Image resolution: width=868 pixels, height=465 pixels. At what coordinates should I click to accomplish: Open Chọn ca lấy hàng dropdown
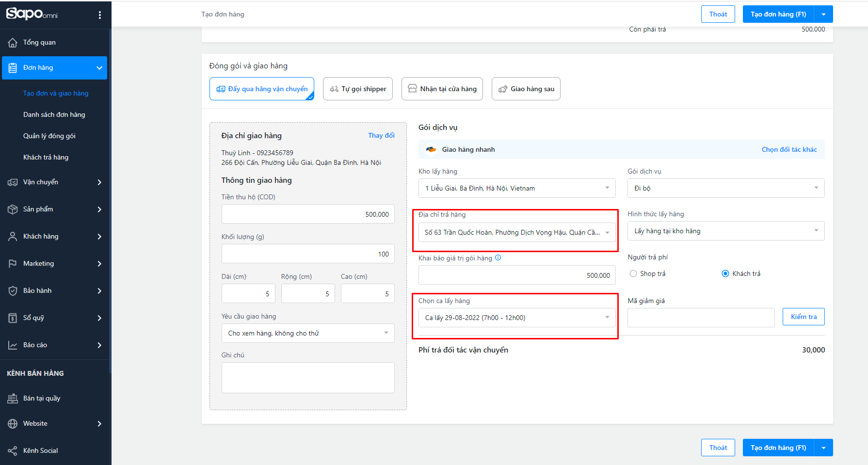point(517,318)
